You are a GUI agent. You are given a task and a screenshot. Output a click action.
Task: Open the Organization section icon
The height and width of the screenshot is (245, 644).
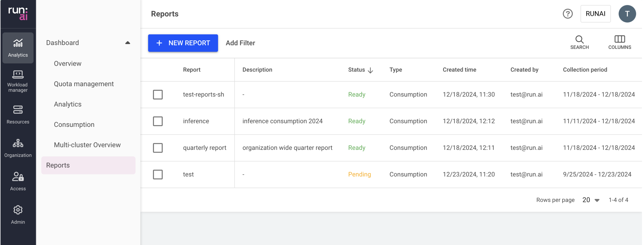point(18,148)
